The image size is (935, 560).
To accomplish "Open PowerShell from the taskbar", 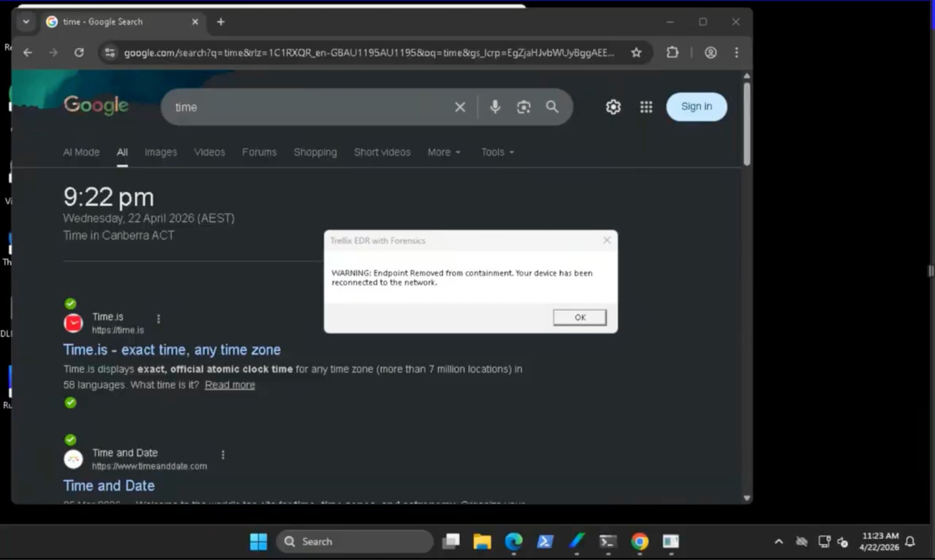I will [x=545, y=542].
